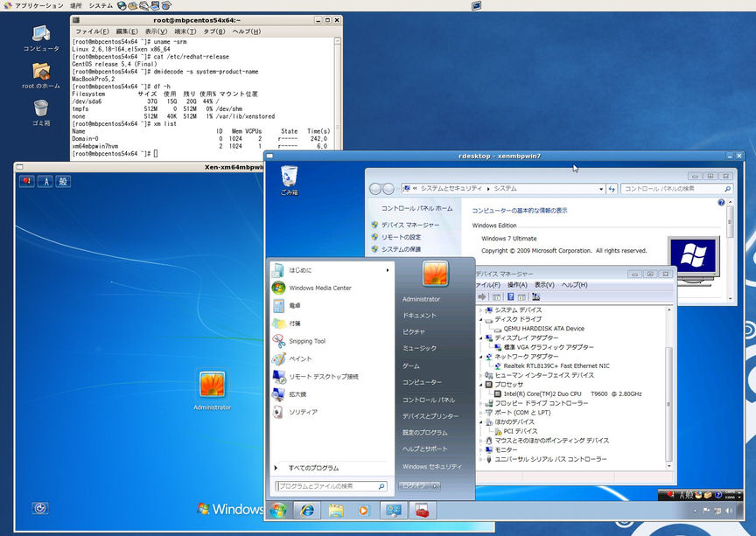
Task: Select Realtek RTL8139C+ Fast Ethernet NIC
Action: point(556,365)
